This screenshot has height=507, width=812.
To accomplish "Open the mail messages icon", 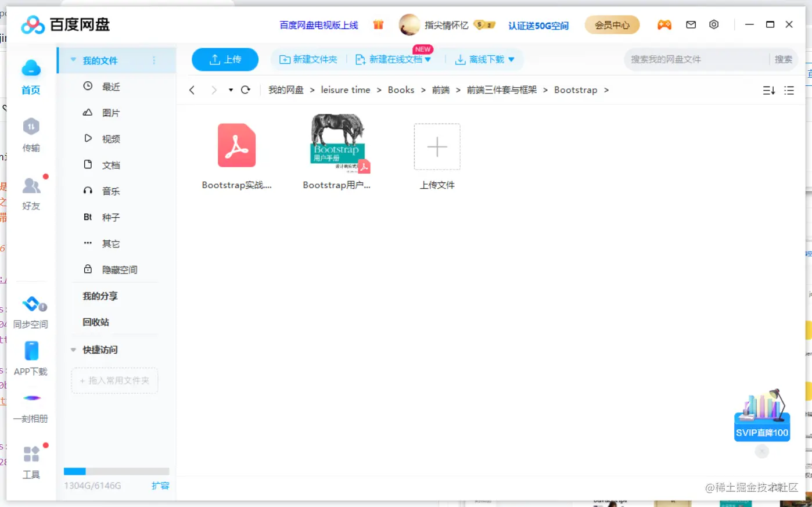I will 691,24.
